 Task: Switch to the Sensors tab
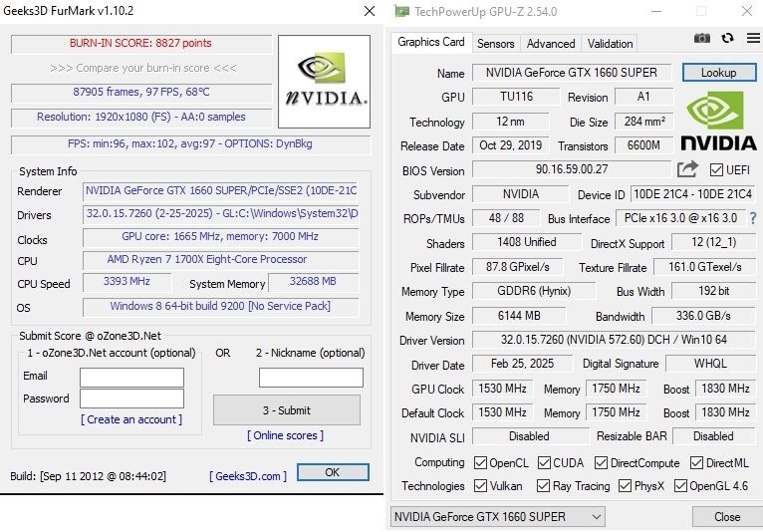coord(495,44)
